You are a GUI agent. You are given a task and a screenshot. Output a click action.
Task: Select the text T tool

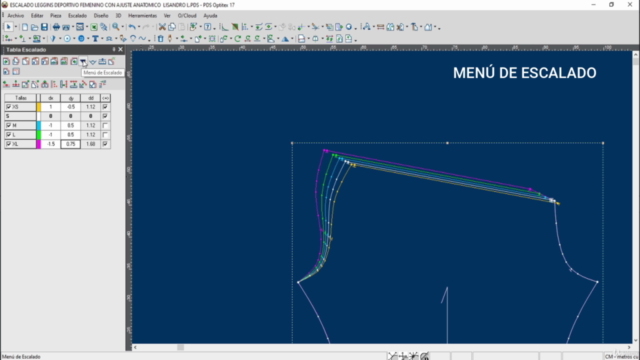[95, 39]
